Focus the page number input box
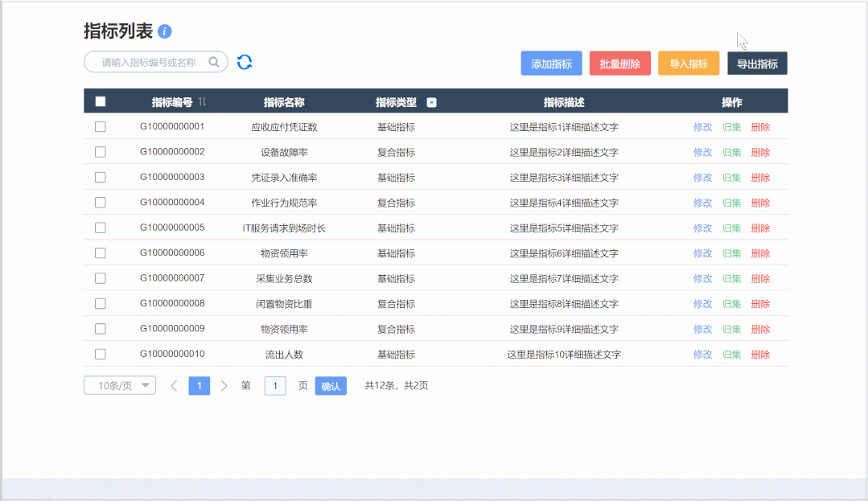This screenshot has height=501, width=868. click(275, 386)
